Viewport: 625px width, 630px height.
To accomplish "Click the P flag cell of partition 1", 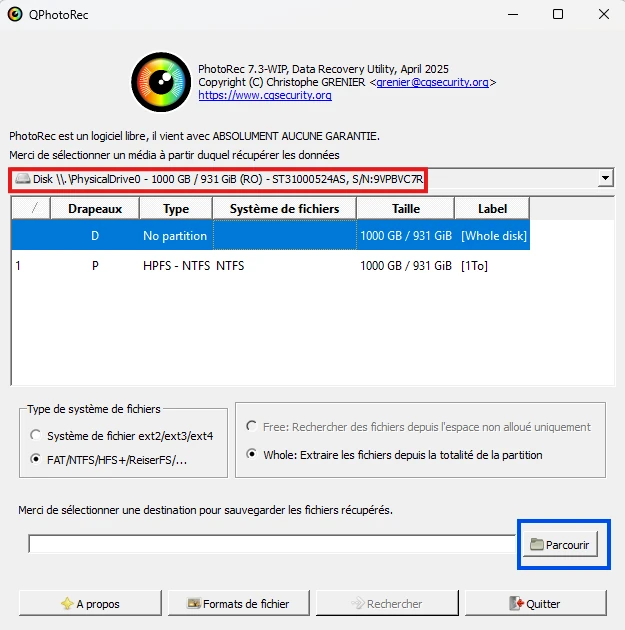I will click(95, 266).
